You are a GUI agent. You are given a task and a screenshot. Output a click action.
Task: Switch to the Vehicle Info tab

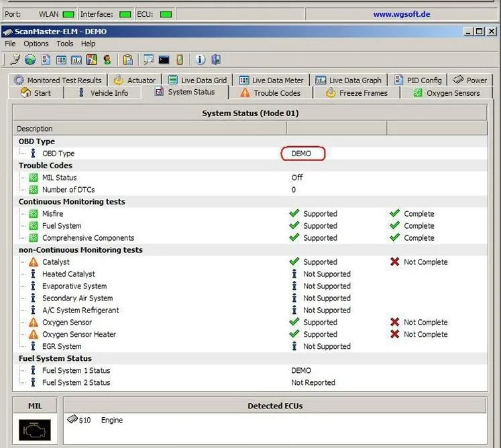pyautogui.click(x=103, y=93)
